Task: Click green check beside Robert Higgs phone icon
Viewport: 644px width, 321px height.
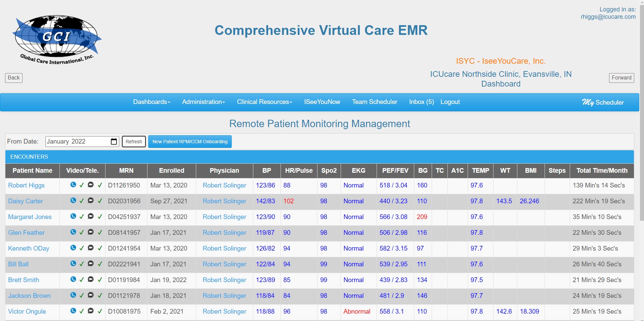Action: click(82, 185)
